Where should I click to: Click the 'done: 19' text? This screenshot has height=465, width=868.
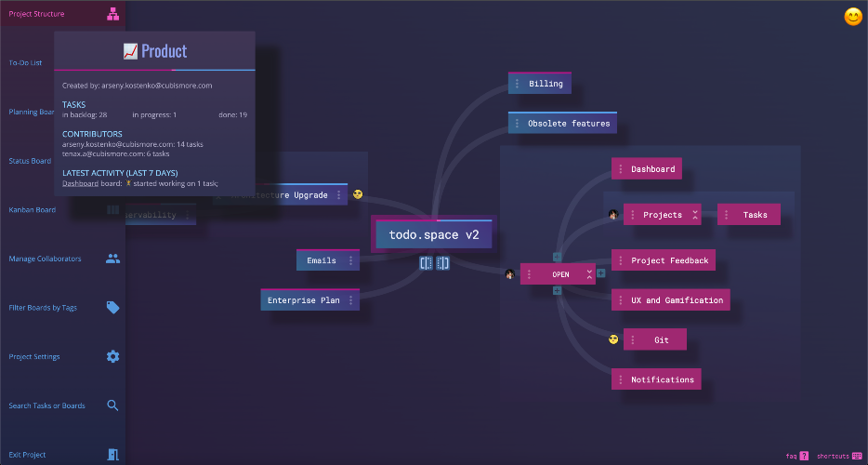click(x=233, y=114)
